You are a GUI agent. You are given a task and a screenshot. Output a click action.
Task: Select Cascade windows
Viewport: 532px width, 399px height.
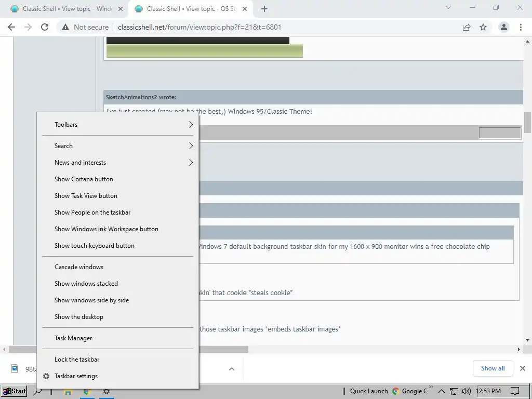coord(118,267)
